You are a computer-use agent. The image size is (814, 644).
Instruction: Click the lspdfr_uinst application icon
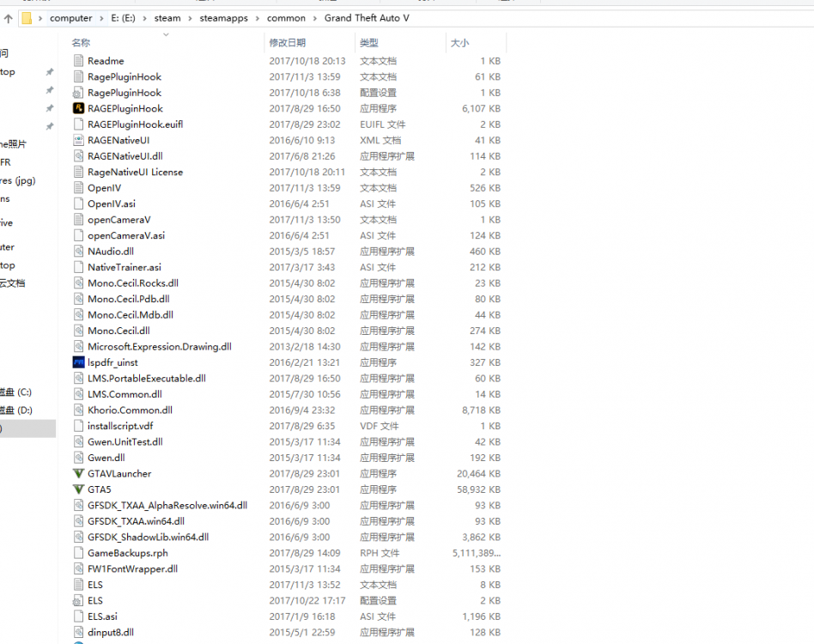(78, 362)
